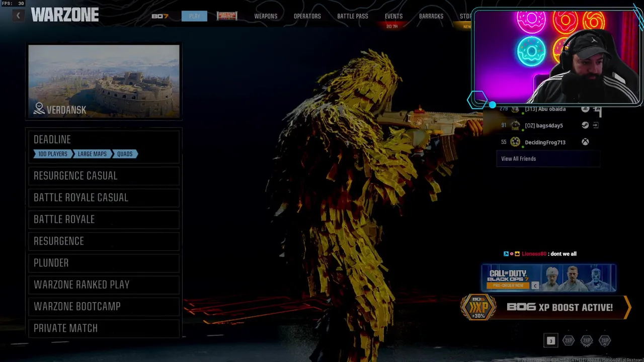
Task: Click the PlayStation icon beside Abu obaida
Action: pyautogui.click(x=585, y=109)
